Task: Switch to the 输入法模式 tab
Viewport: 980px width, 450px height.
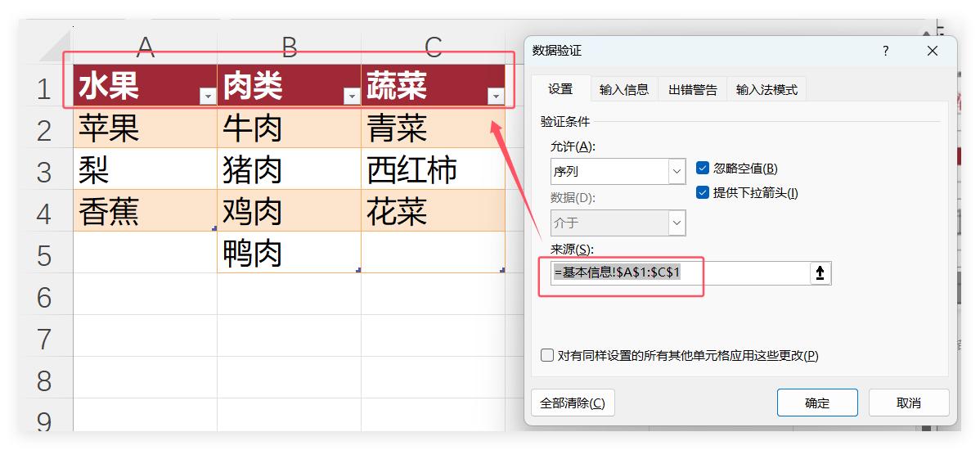Action: pos(766,90)
